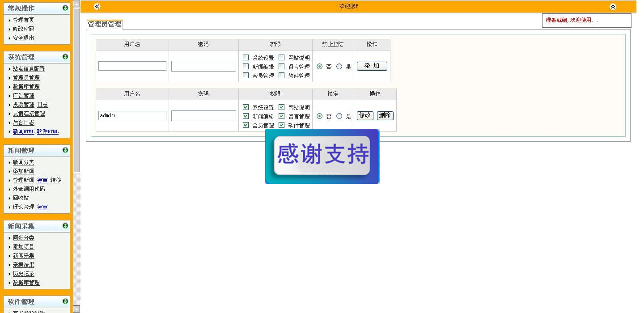Viewport: 644px width, 313px height.
Task: Focus the new username input field
Action: [x=132, y=66]
